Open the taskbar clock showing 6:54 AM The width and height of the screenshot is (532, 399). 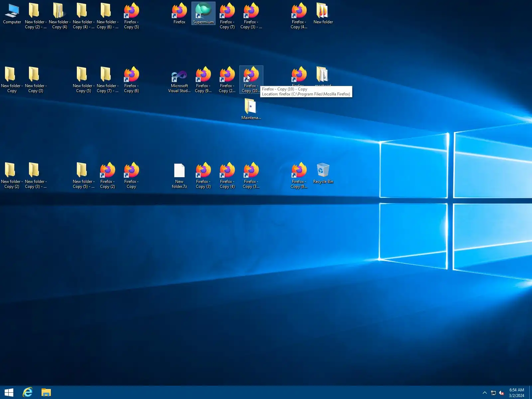pyautogui.click(x=516, y=393)
